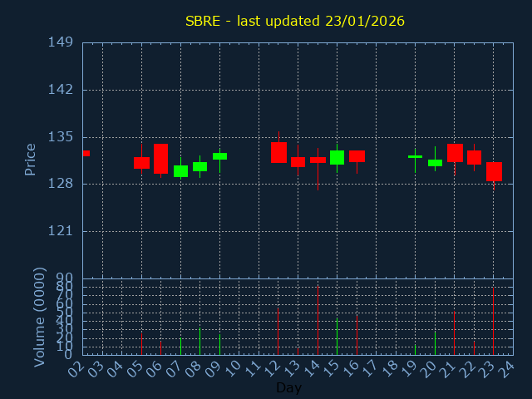Viewport: 532px width, 399px height.
Task: Click the Price y-axis title
Action: point(31,159)
